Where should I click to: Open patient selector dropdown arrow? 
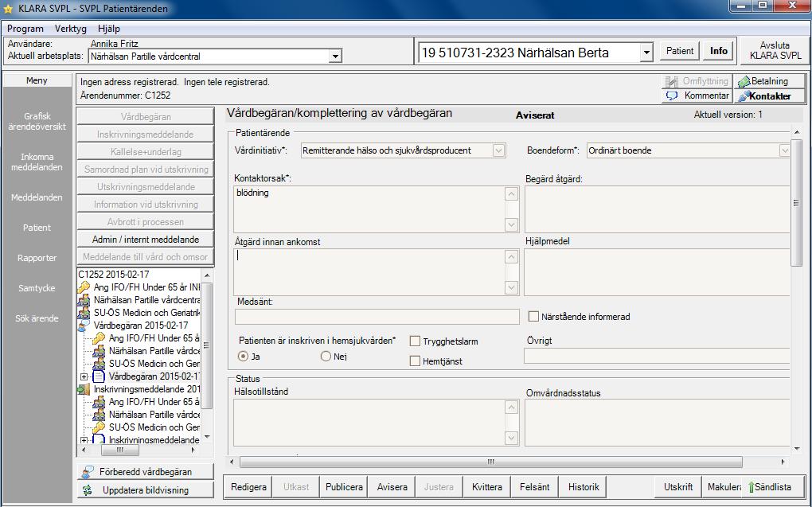(646, 53)
